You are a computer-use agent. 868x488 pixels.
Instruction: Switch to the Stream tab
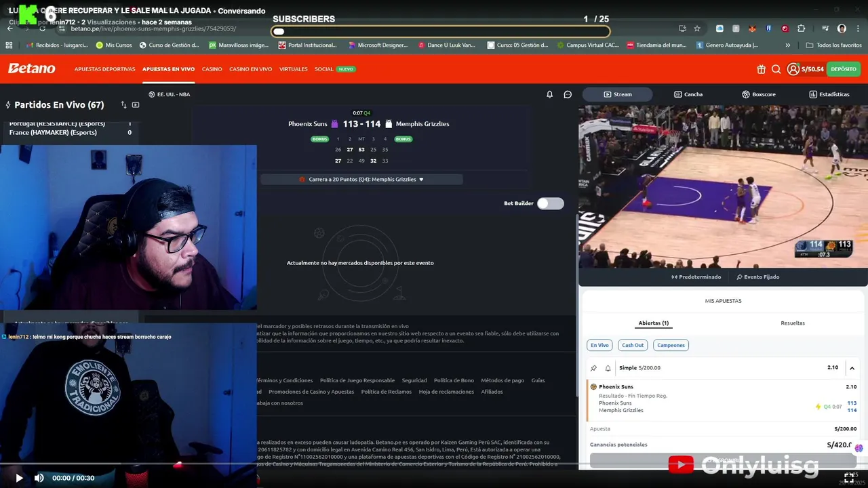pos(617,94)
